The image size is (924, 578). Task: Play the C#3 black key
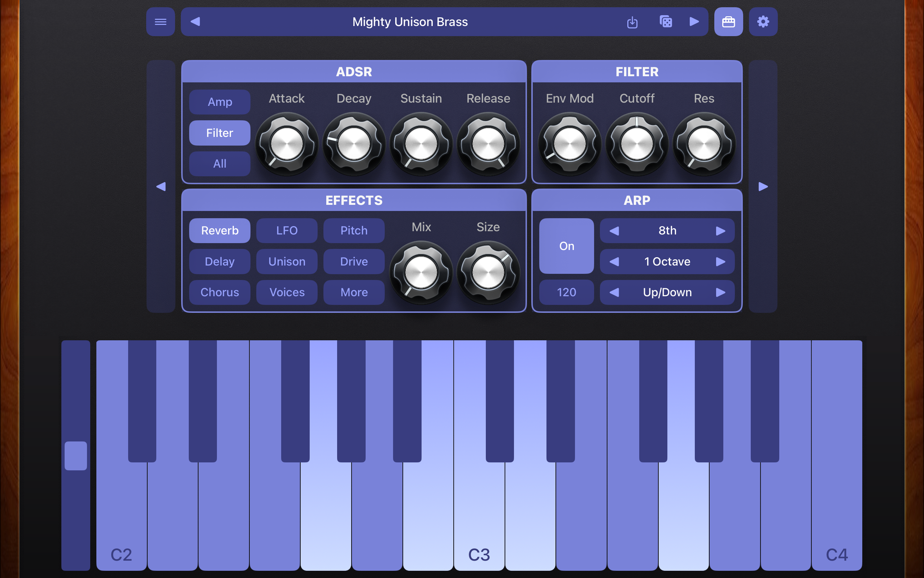[500, 401]
